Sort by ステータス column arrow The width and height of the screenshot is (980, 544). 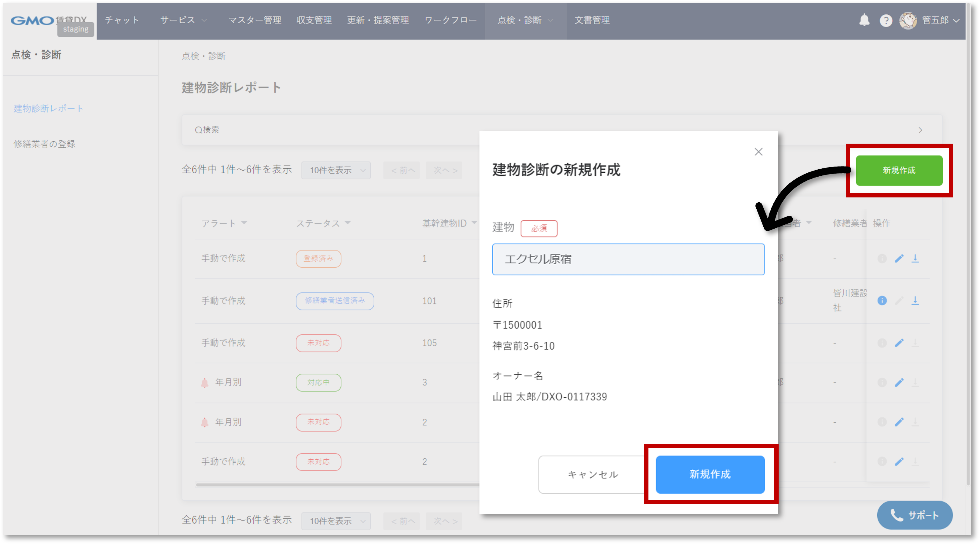click(348, 222)
